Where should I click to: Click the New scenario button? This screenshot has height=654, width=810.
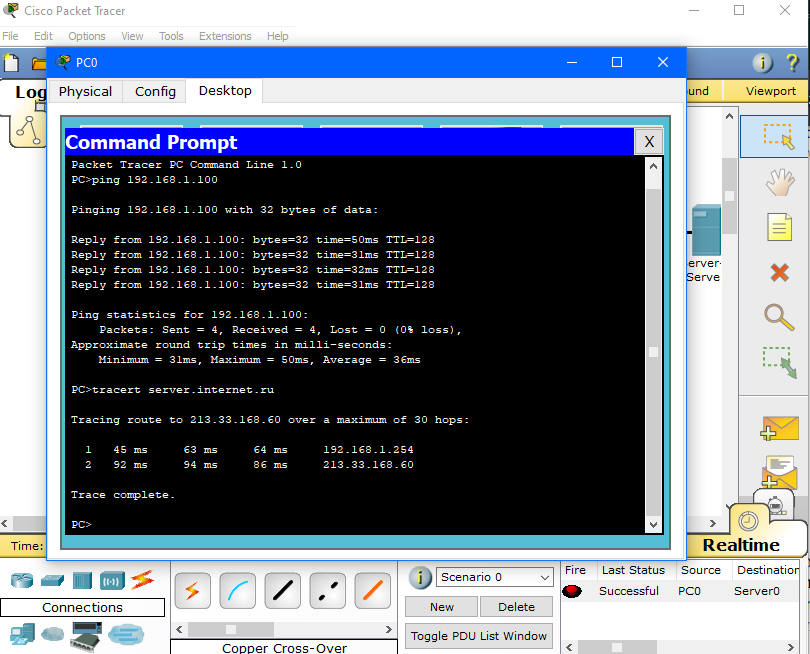(442, 607)
